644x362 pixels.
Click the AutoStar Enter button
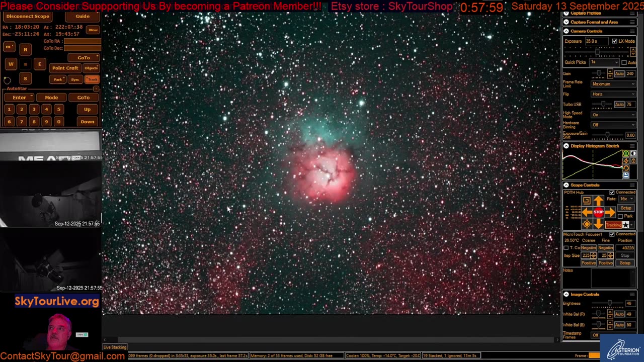(x=19, y=98)
